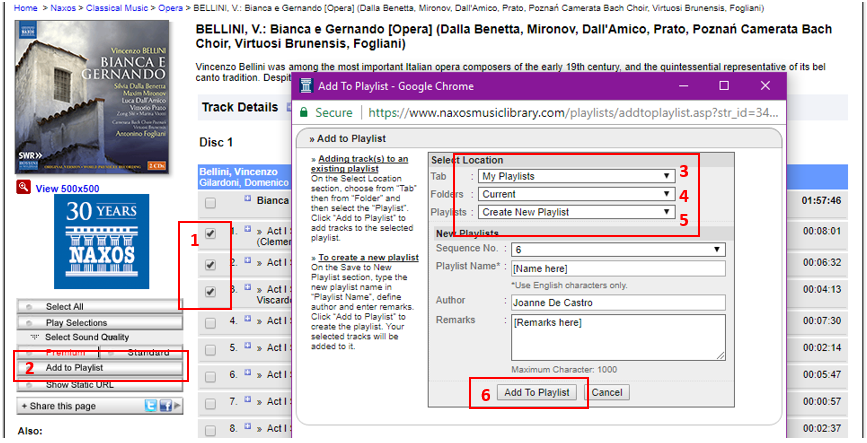Click the red magnifier icon beside View 500x500
Viewport: 867px width, 443px height.
tap(23, 187)
